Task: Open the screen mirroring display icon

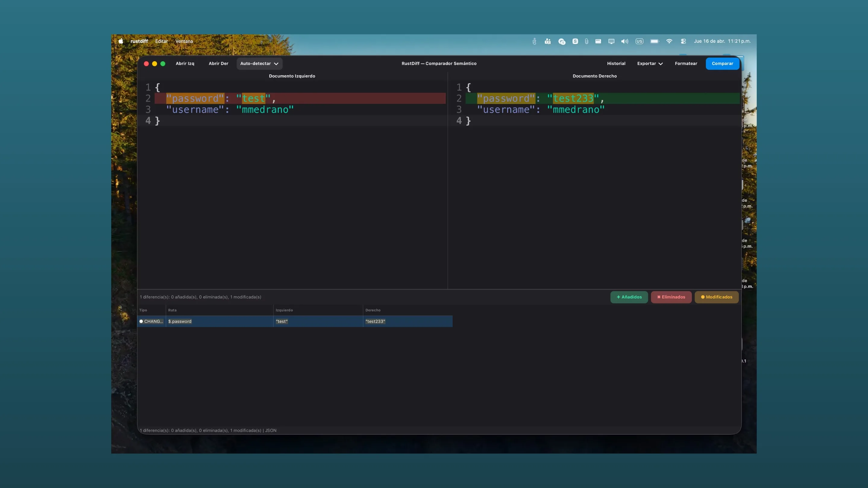Action: tap(611, 41)
